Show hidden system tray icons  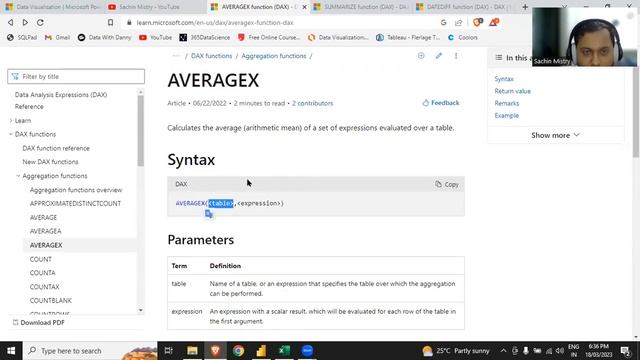coord(503,351)
